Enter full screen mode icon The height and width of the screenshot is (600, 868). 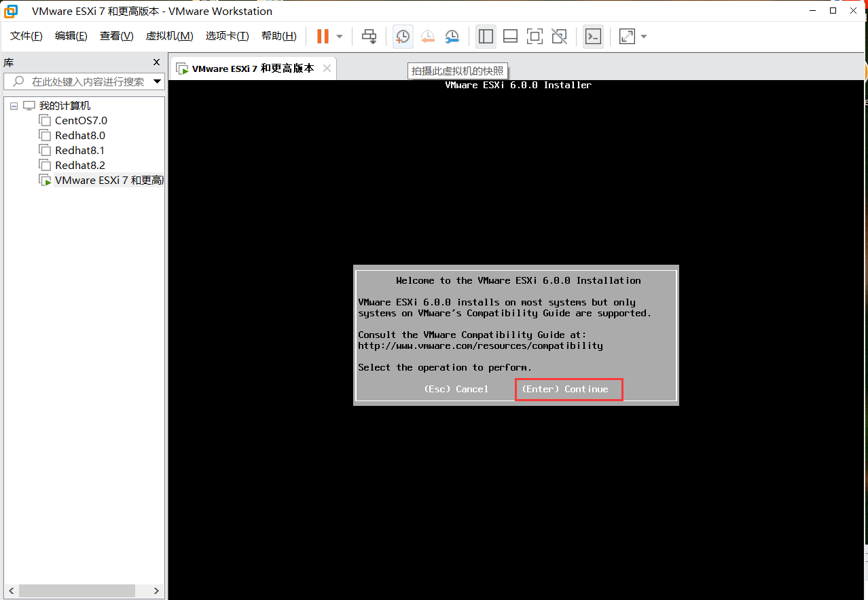[535, 37]
